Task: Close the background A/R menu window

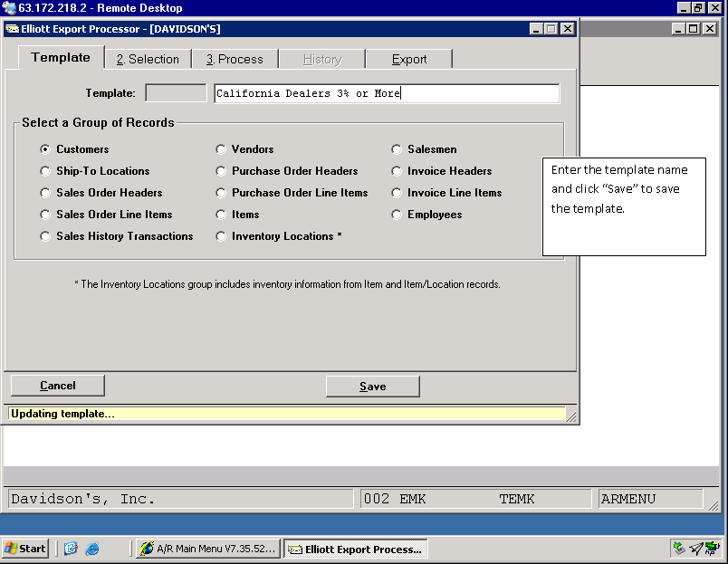Action: pyautogui.click(x=710, y=29)
